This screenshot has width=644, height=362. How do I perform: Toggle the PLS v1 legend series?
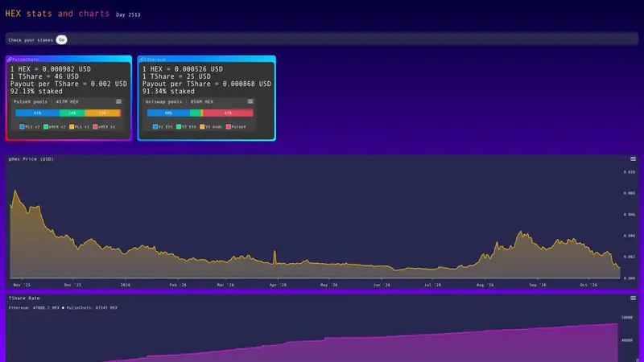pos(79,127)
